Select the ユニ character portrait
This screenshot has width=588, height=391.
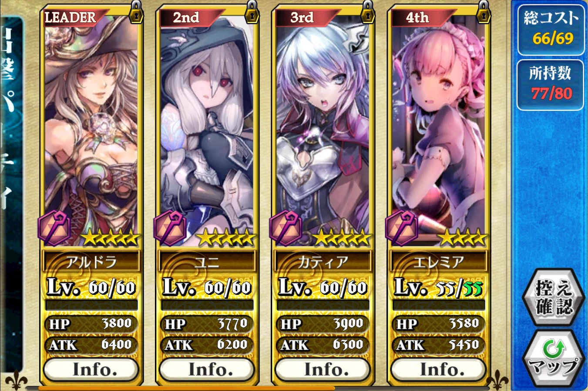coord(207,126)
